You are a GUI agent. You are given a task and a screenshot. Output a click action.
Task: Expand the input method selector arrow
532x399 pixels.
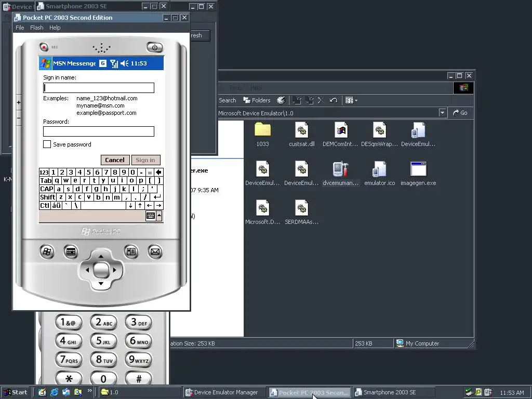(x=159, y=216)
